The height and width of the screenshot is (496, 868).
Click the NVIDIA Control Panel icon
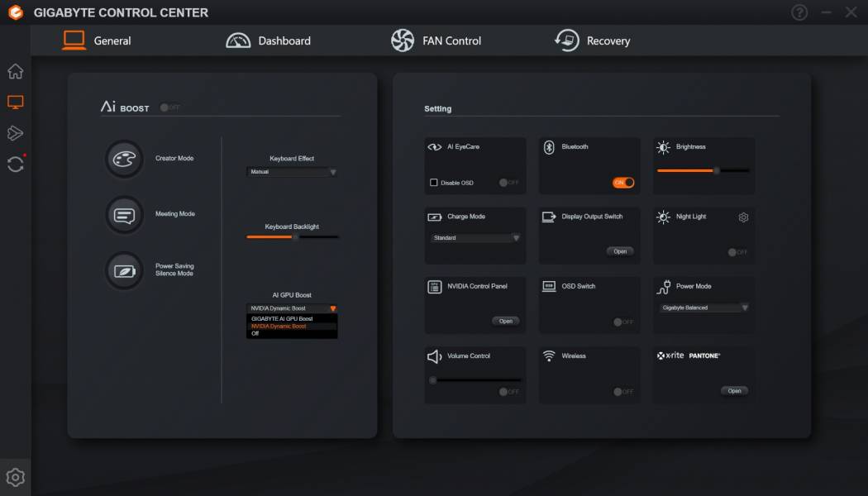435,287
